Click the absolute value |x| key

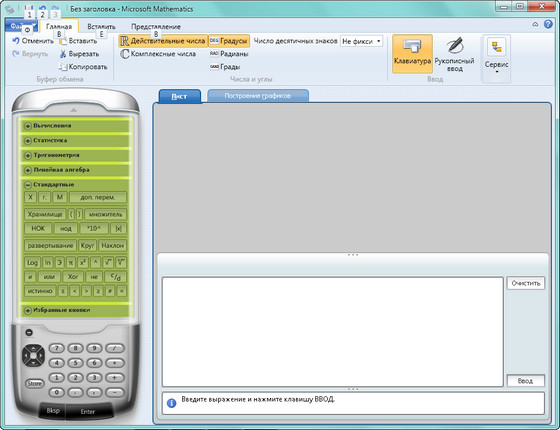pyautogui.click(x=118, y=229)
